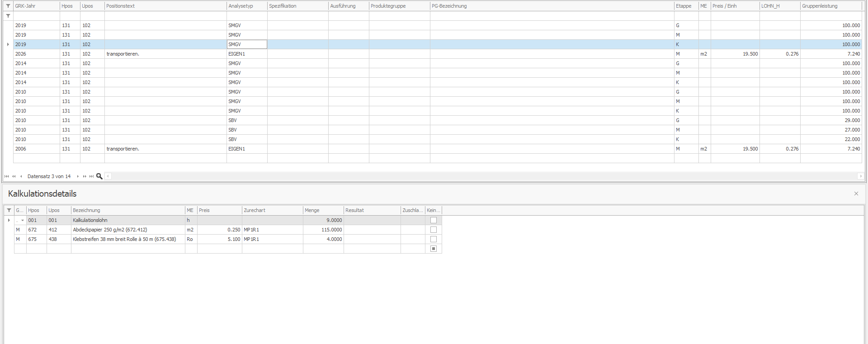Toggle Kein checkbox for Abdeckpapier row
The width and height of the screenshot is (868, 344).
pos(434,230)
